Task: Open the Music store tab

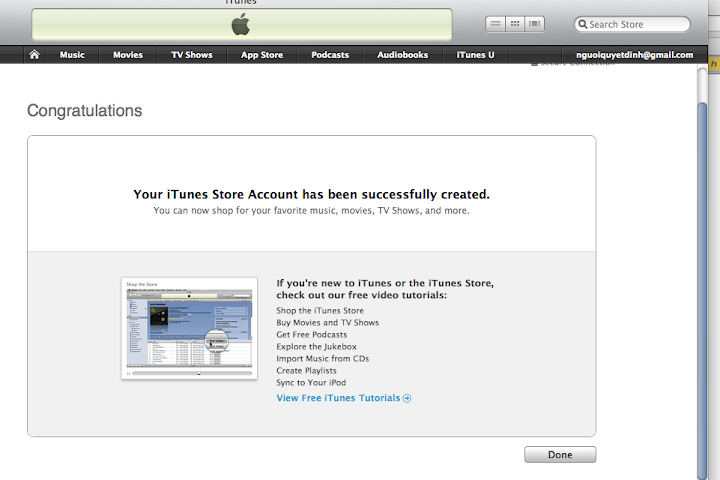Action: pyautogui.click(x=72, y=55)
